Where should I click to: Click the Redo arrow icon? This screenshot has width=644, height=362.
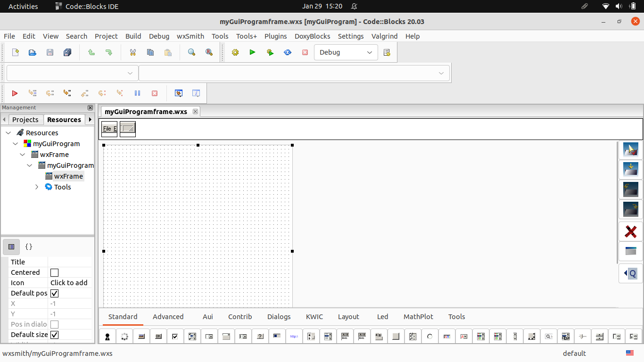coord(109,52)
